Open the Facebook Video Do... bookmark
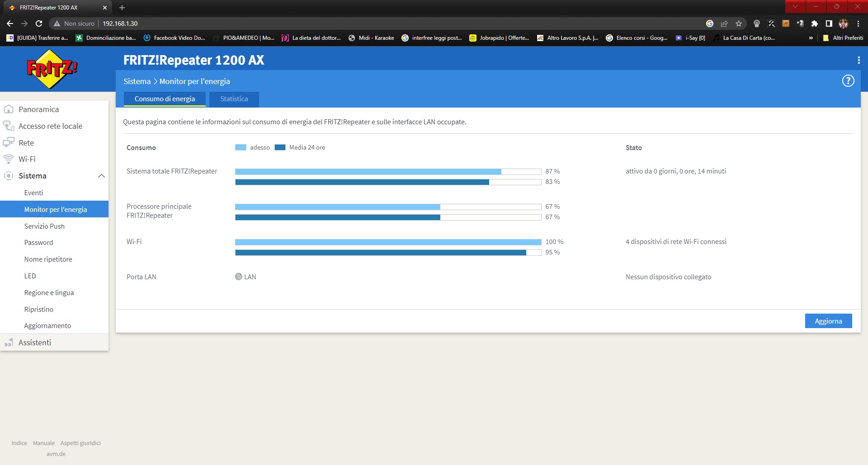Viewport: 868px width, 465px height. point(174,38)
